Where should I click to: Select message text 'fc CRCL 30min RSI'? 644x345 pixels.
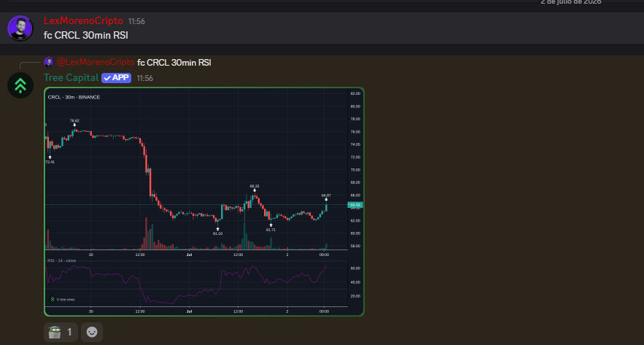(x=86, y=35)
